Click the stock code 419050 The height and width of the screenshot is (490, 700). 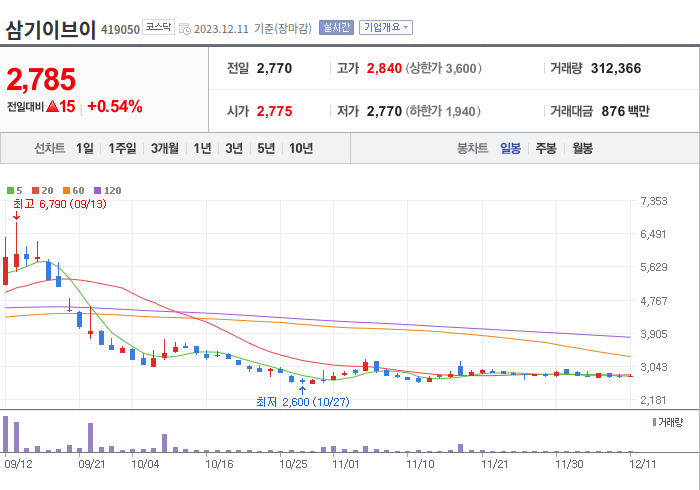(121, 29)
